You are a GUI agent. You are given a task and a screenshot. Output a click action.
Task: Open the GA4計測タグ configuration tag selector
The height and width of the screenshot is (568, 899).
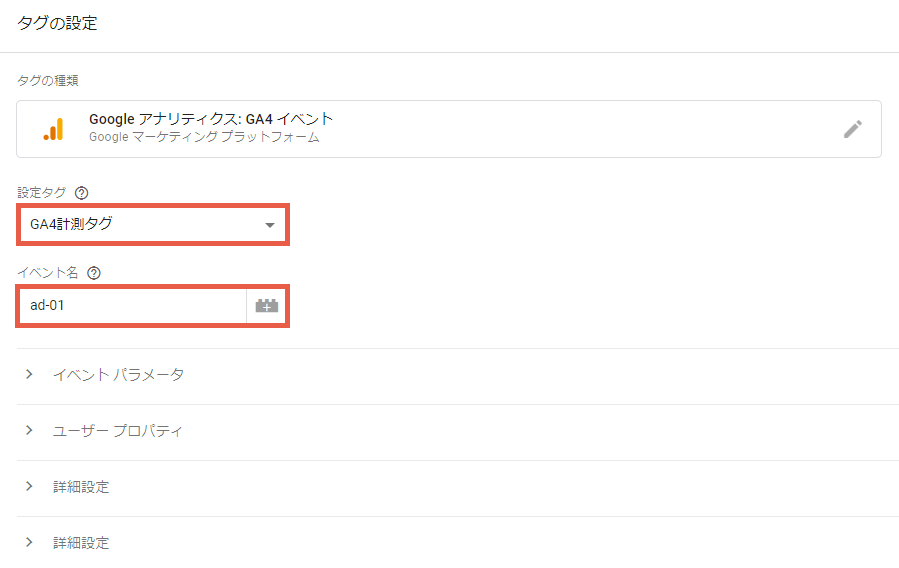point(153,225)
